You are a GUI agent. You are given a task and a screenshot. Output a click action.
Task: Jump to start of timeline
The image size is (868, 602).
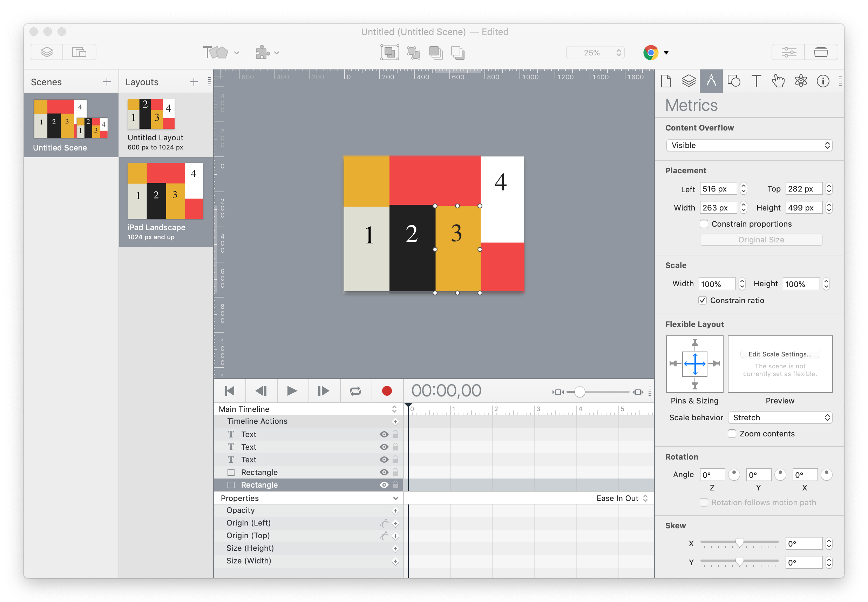[x=230, y=391]
